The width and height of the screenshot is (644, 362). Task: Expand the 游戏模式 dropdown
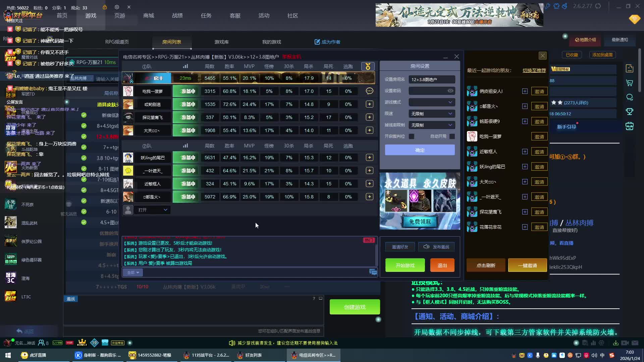pyautogui.click(x=432, y=102)
